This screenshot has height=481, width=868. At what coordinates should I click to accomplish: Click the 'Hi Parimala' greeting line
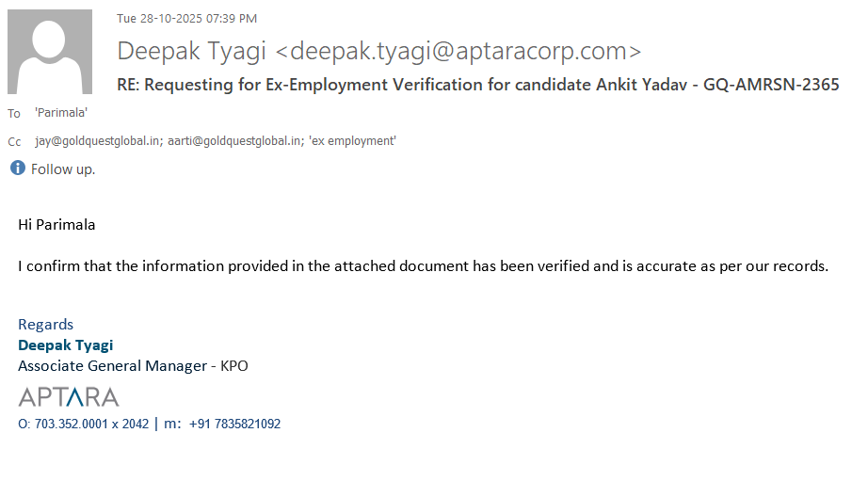56,225
